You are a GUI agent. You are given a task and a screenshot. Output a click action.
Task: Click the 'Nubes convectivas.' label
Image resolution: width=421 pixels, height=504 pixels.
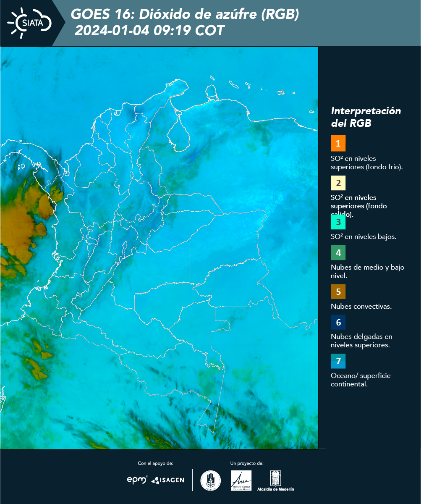pos(361,306)
